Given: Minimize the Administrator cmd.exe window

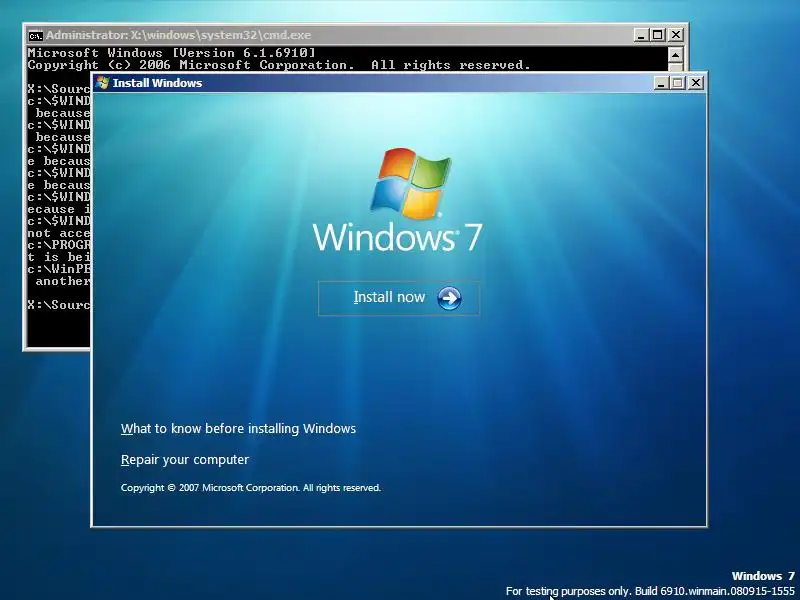Looking at the screenshot, I should click(641, 35).
